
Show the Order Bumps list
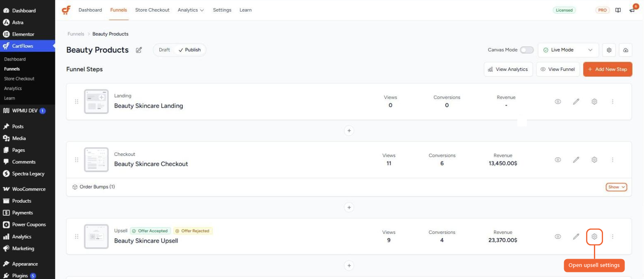[x=616, y=187]
